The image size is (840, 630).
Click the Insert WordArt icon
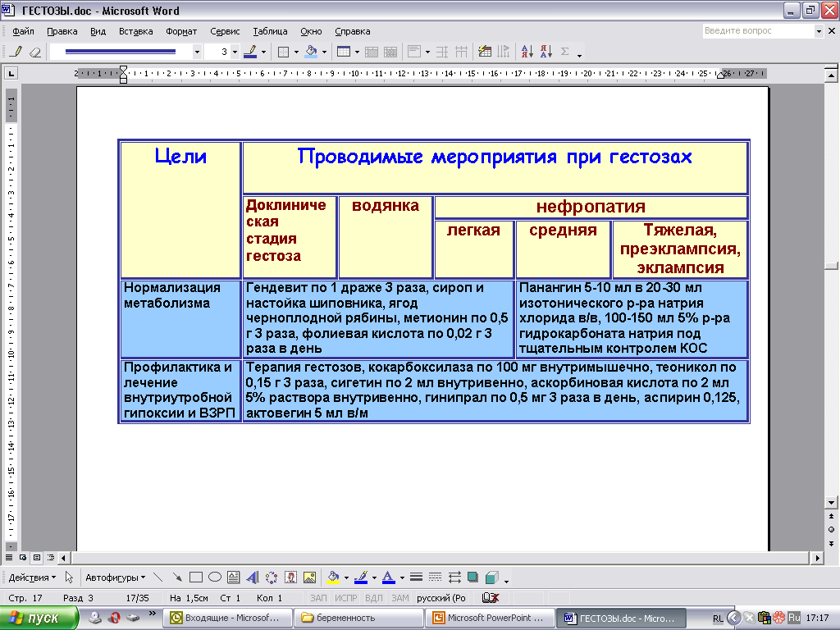coord(253,577)
